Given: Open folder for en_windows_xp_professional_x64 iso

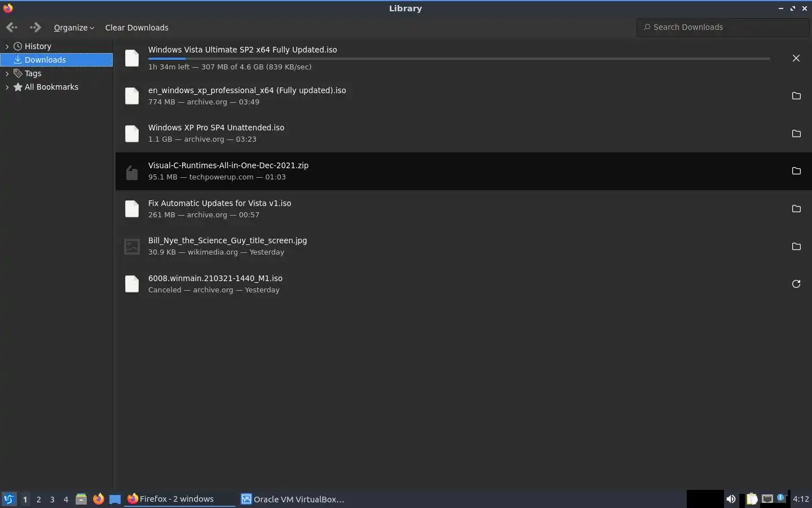Looking at the screenshot, I should click(796, 96).
